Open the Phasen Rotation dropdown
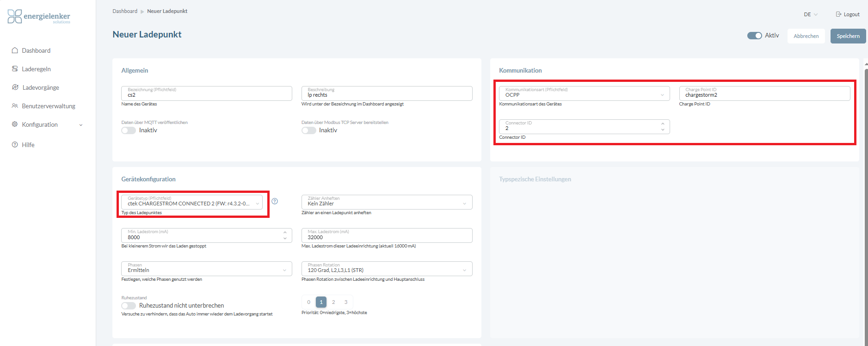The width and height of the screenshot is (868, 346). pyautogui.click(x=387, y=269)
